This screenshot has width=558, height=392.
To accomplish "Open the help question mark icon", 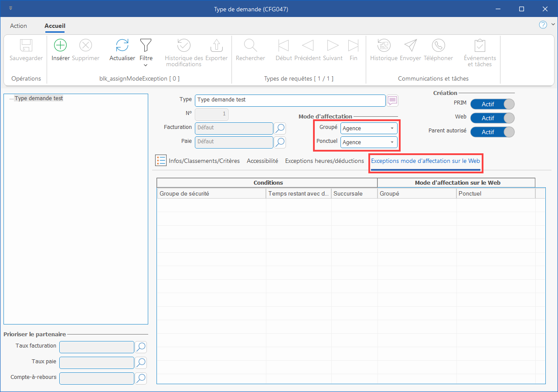I will (x=543, y=25).
